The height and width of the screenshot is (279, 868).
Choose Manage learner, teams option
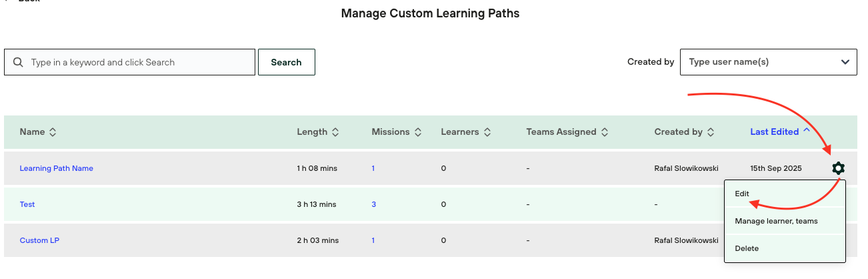[x=776, y=221]
